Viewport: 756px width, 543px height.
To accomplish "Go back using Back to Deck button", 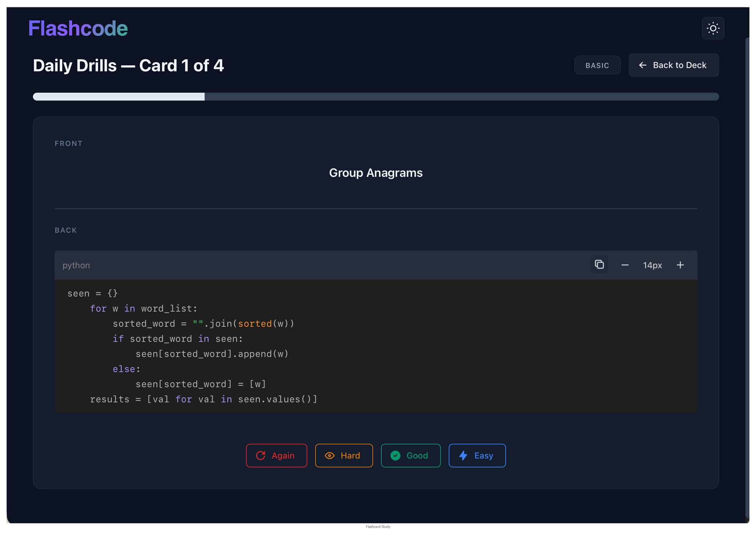I will 673,65.
